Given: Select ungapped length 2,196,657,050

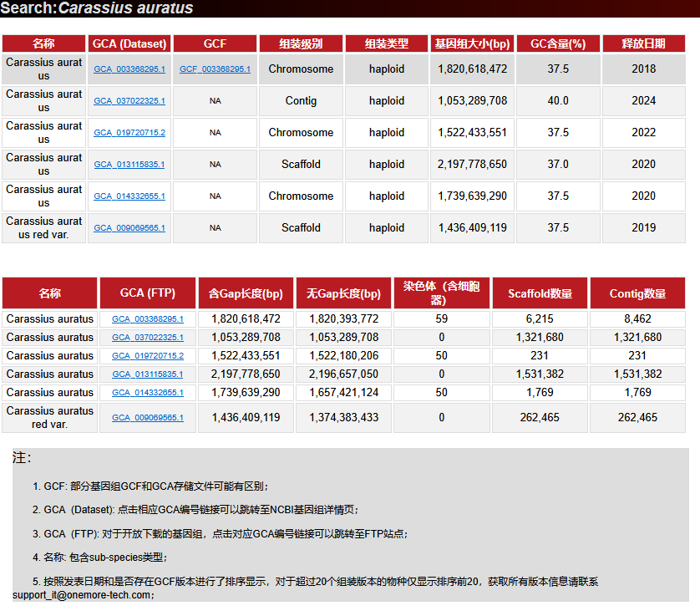Looking at the screenshot, I should [344, 374].
